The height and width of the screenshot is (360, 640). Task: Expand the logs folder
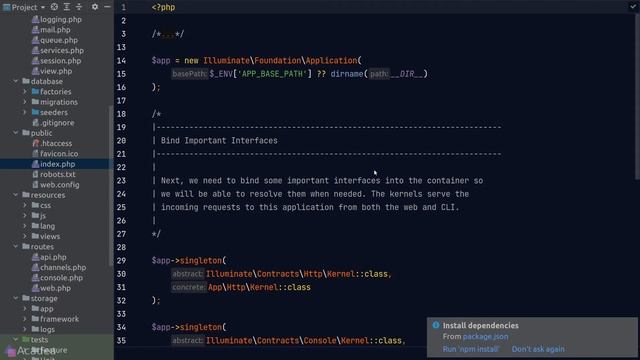click(25, 329)
